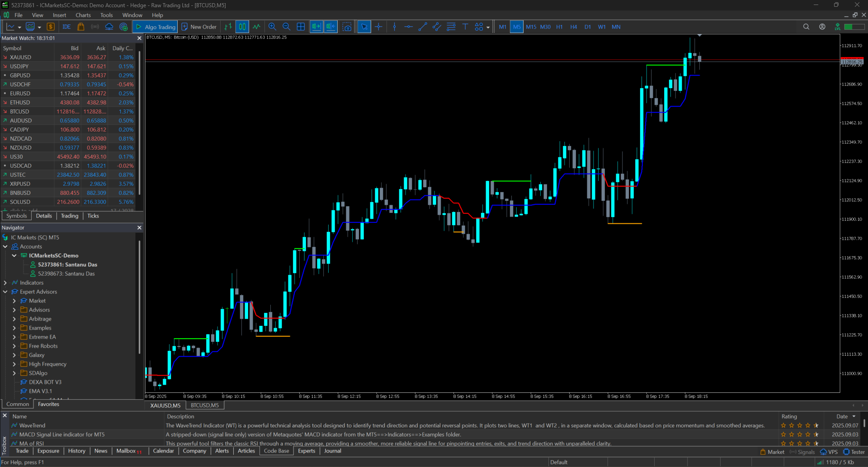Click the Zoom Out magnifier icon

[286, 27]
